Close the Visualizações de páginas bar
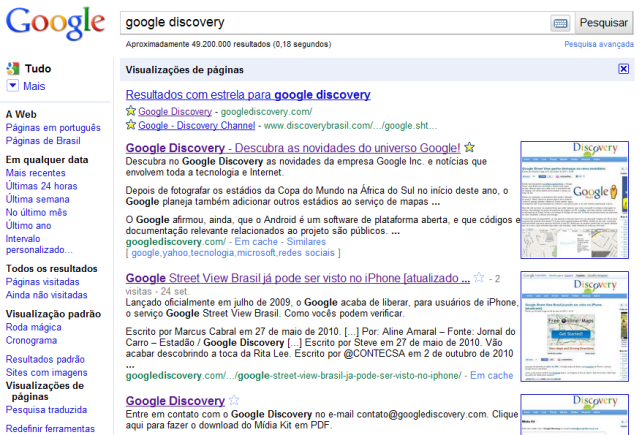The height and width of the screenshot is (435, 640). click(623, 70)
